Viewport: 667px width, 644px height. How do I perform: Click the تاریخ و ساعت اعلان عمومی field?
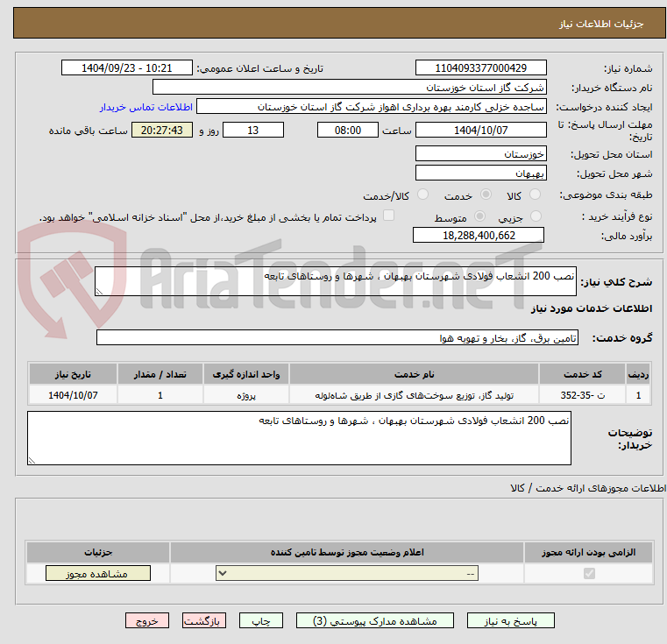[127, 68]
